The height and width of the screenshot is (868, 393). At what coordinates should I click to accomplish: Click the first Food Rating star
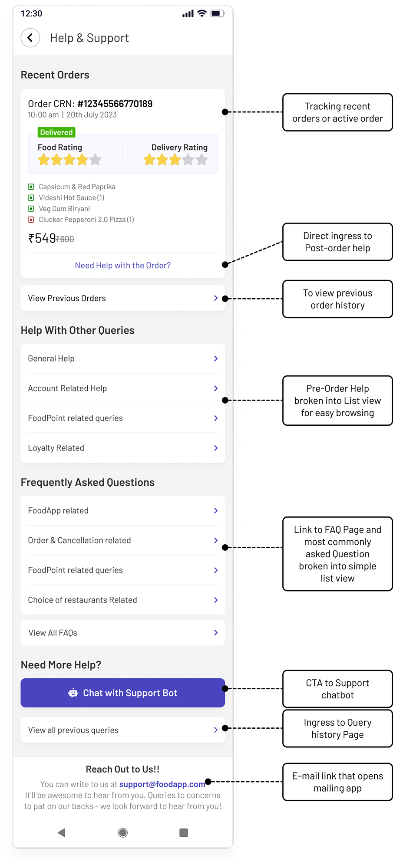(x=43, y=160)
